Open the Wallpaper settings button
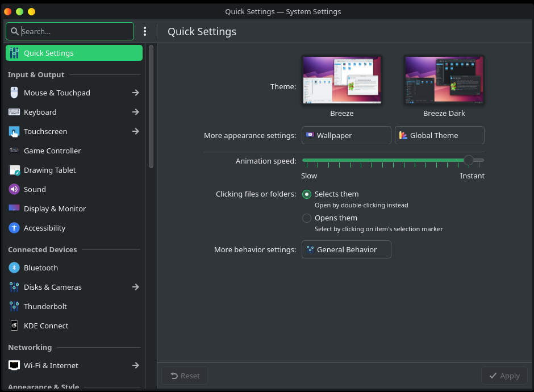This screenshot has width=534, height=392. (x=346, y=135)
